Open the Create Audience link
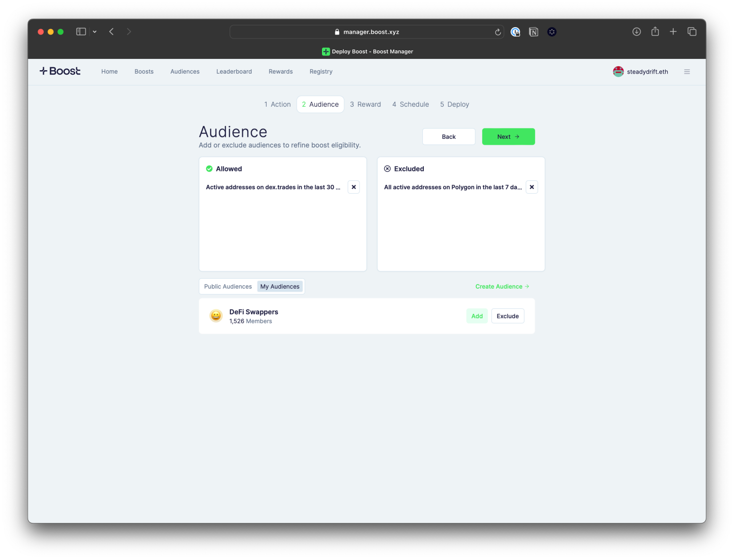734x560 pixels. tap(502, 286)
